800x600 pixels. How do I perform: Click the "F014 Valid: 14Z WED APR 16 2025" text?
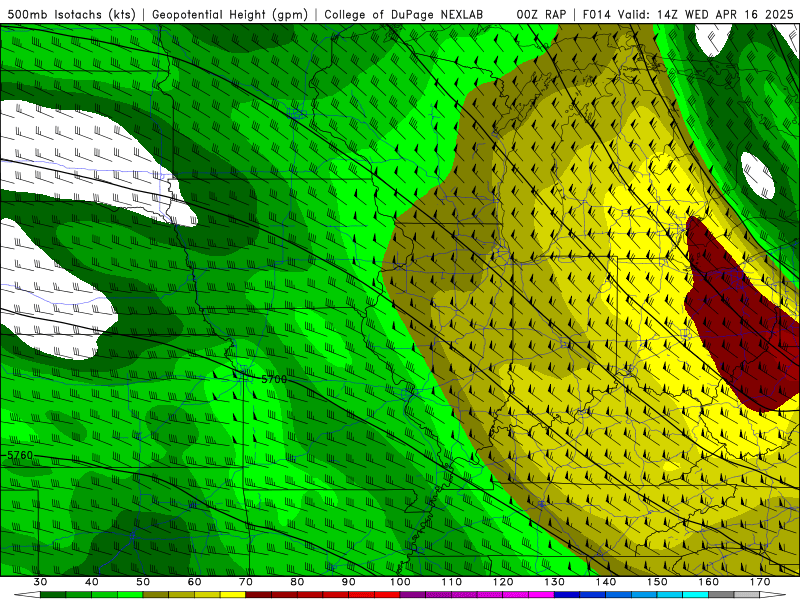pyautogui.click(x=688, y=15)
